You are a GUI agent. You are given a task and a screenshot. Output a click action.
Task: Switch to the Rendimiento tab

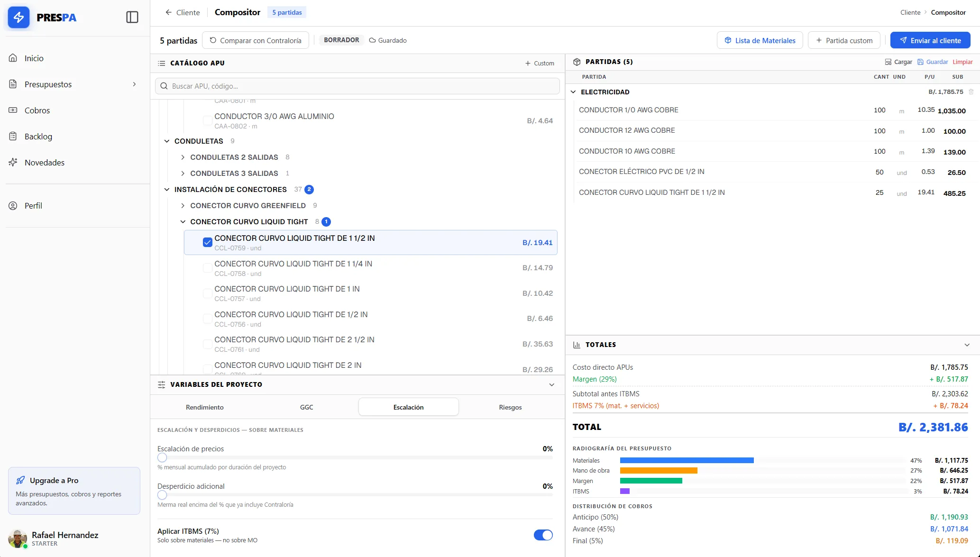coord(204,407)
